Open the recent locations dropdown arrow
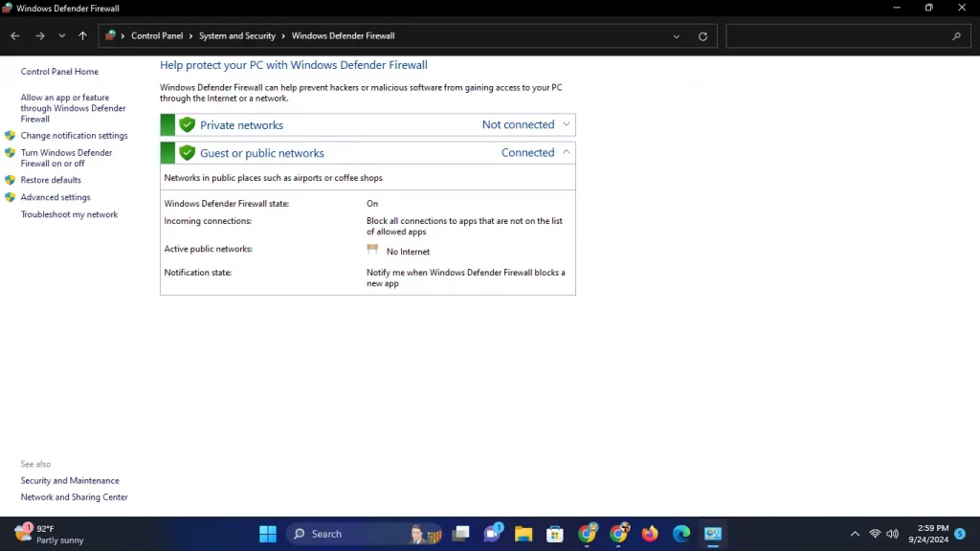Screen dimensions: 980x551 [62, 36]
